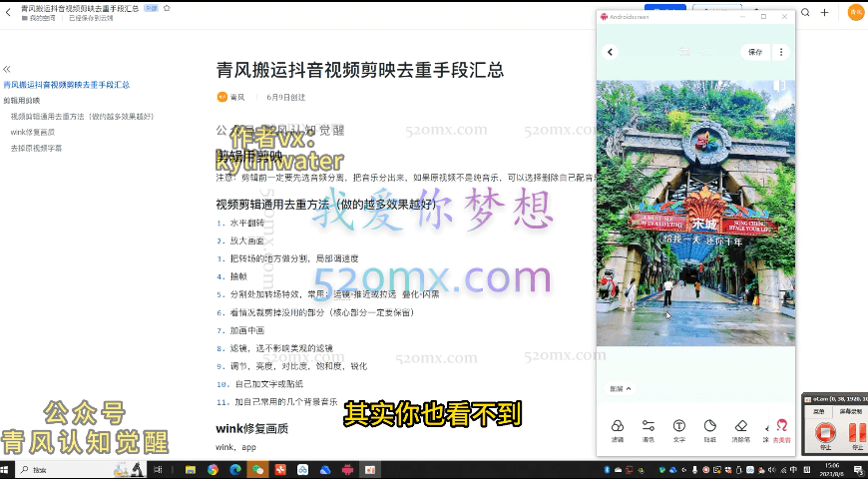Click the list item 抽帧

coord(238,276)
